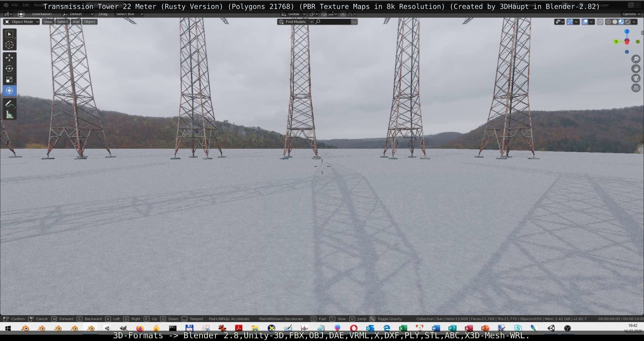Screen dimensions: 644x341
Task: Open the Add menu
Action: tap(76, 22)
